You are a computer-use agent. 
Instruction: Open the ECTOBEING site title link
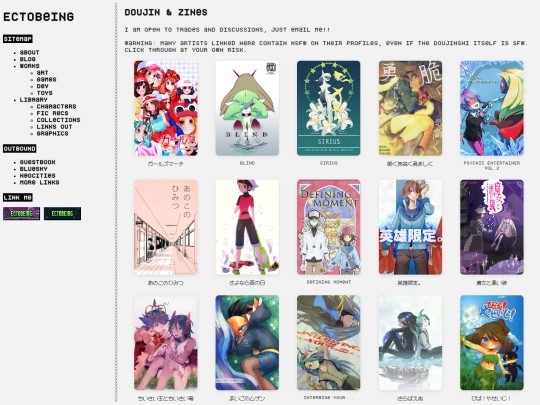coord(38,17)
